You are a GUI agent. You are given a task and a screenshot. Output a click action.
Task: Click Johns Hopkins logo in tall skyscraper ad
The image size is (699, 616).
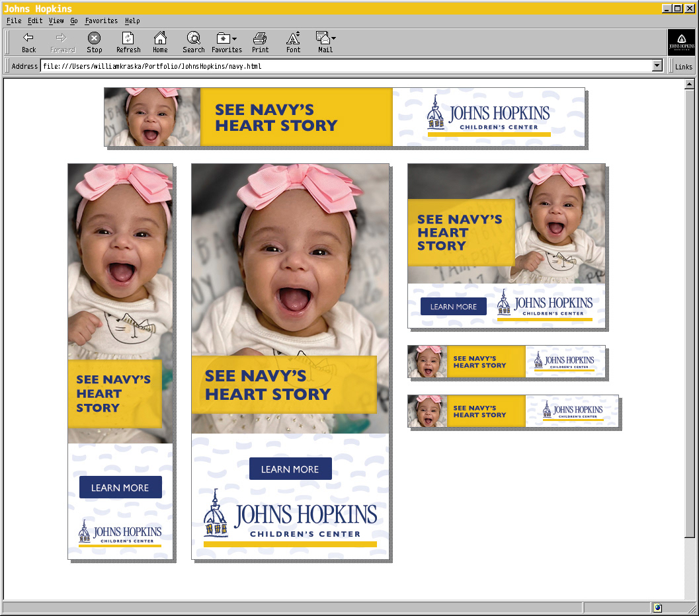120,533
